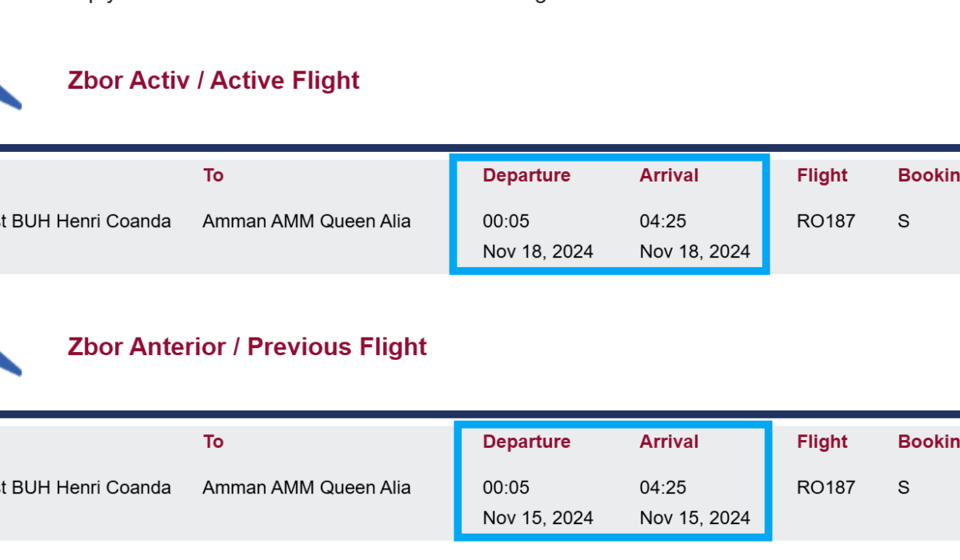960x560 pixels.
Task: Click booking class S in Previous Flight
Action: 903,488
